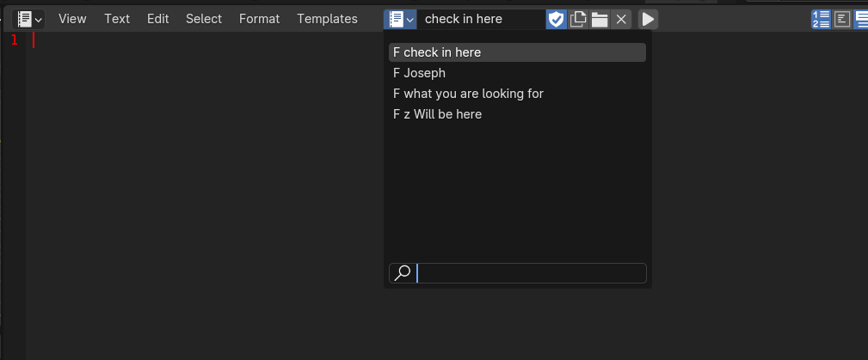Unlink text datablock with X icon
The width and height of the screenshot is (868, 360).
click(621, 20)
